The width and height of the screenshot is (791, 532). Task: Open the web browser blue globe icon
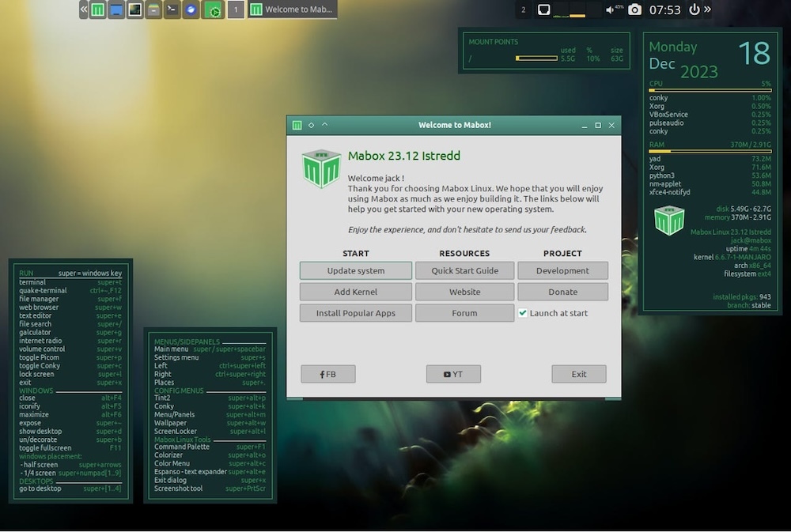(x=191, y=9)
